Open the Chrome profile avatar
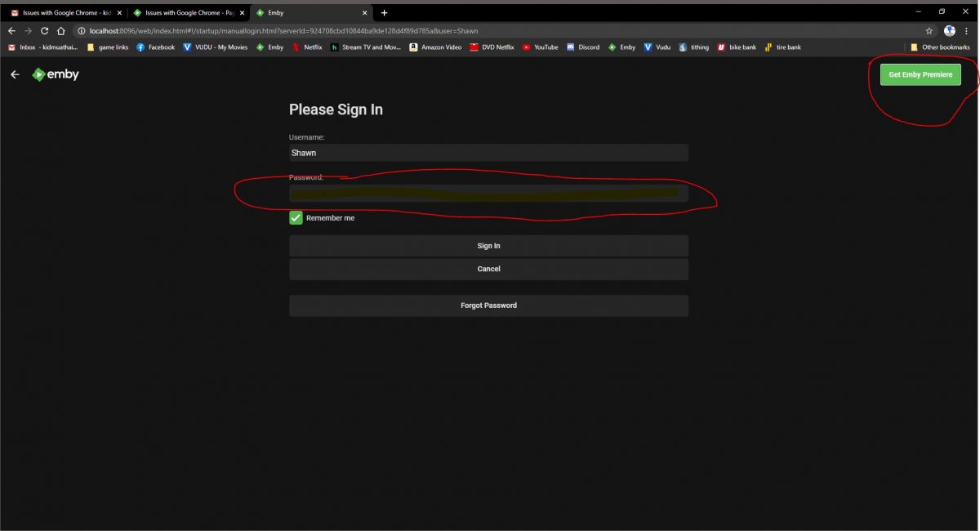Image resolution: width=980 pixels, height=531 pixels. 950,31
